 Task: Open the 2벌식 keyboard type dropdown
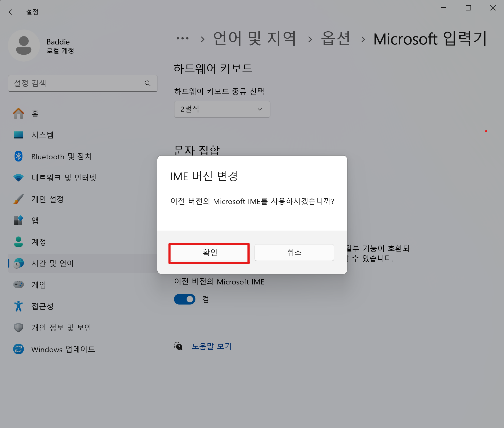(222, 109)
